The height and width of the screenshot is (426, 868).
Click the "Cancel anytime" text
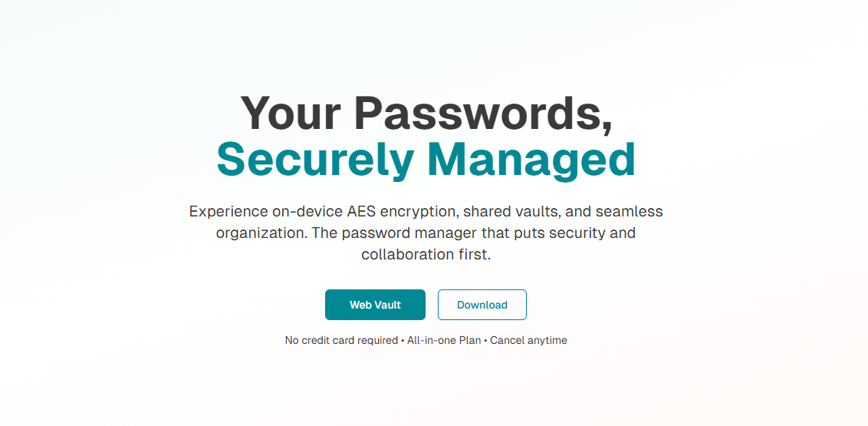[x=528, y=340]
